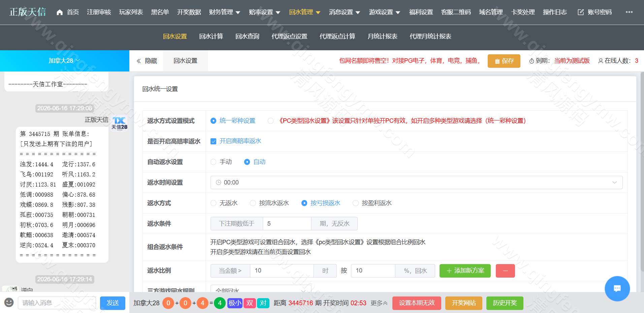Screen dimensions: 644x313
Task: Open 操作日志 menu item
Action: (555, 12)
